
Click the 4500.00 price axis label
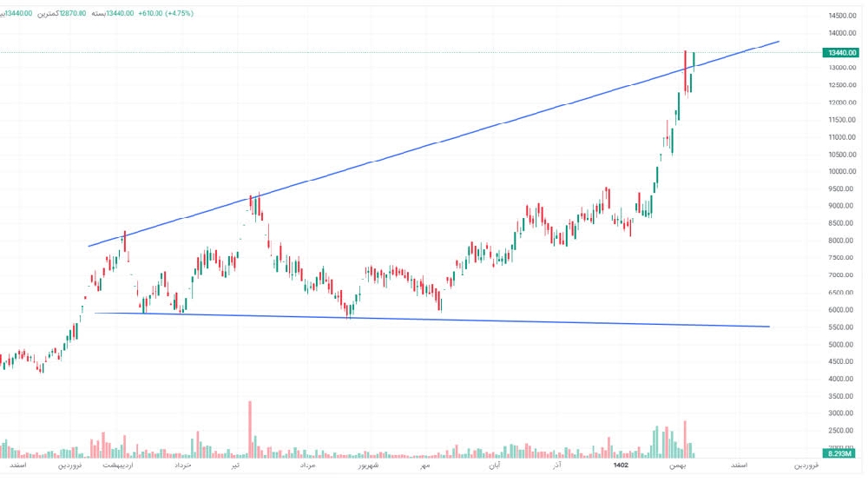click(x=842, y=361)
